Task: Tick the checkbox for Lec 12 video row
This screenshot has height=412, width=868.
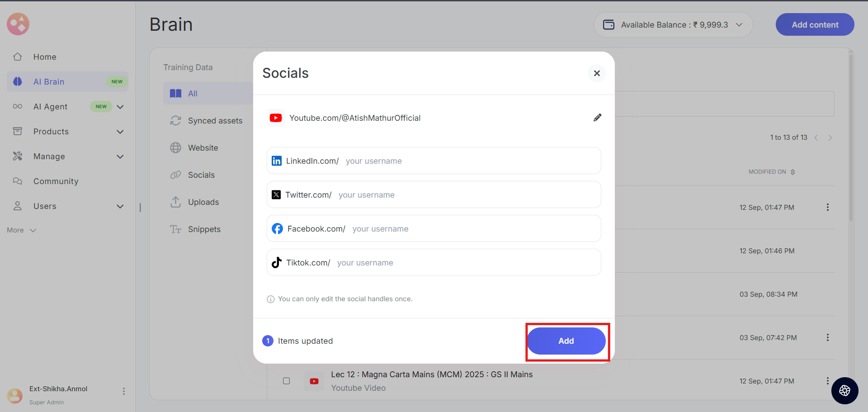Action: point(286,381)
